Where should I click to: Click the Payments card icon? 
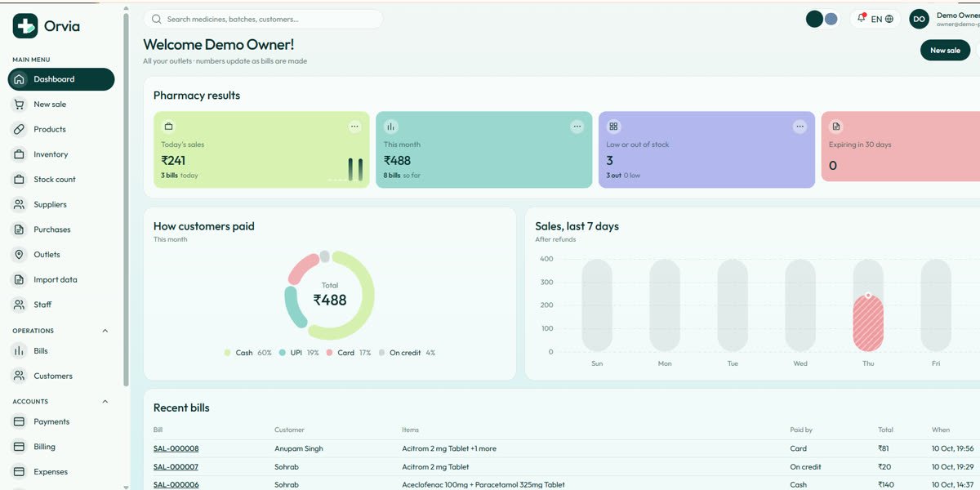[x=19, y=421]
